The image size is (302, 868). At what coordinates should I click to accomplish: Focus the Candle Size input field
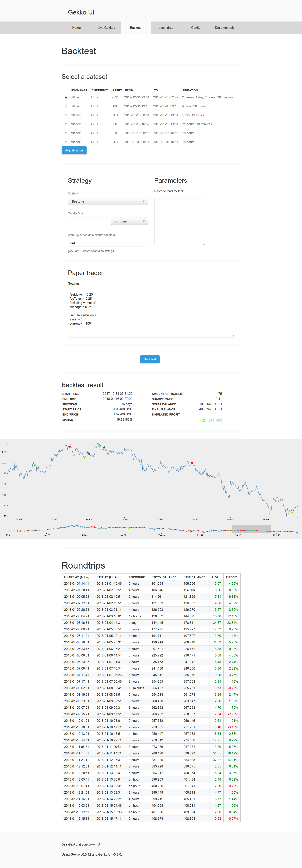[88, 221]
